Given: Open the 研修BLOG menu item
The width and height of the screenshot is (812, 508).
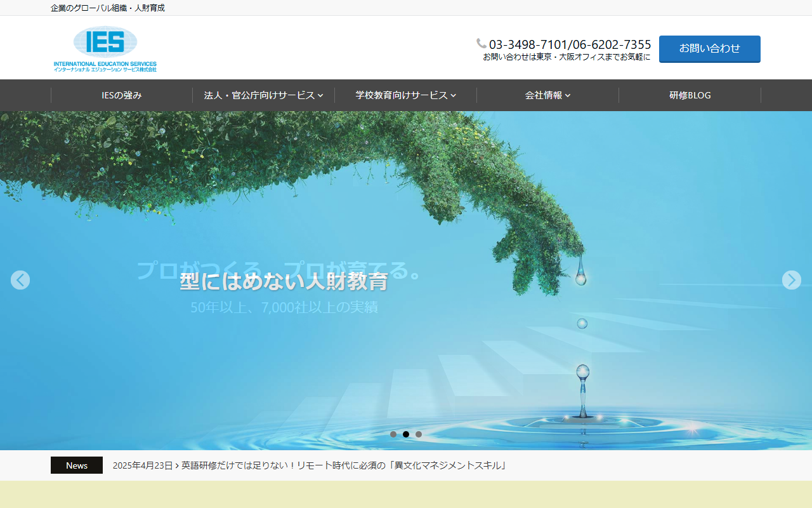Looking at the screenshot, I should click(x=690, y=95).
